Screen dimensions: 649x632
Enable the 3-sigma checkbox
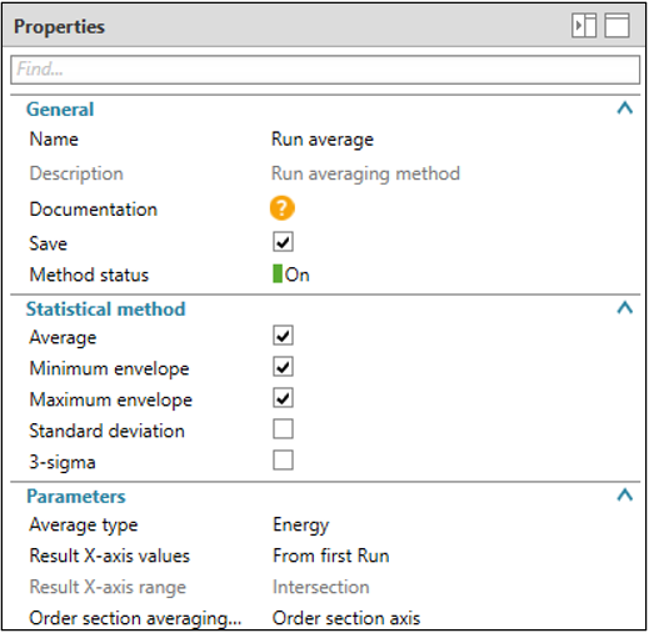(x=283, y=461)
